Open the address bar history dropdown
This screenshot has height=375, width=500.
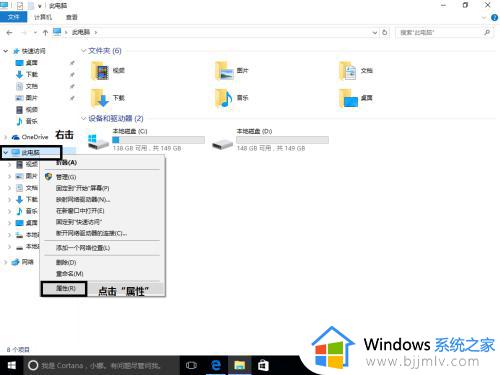point(375,32)
